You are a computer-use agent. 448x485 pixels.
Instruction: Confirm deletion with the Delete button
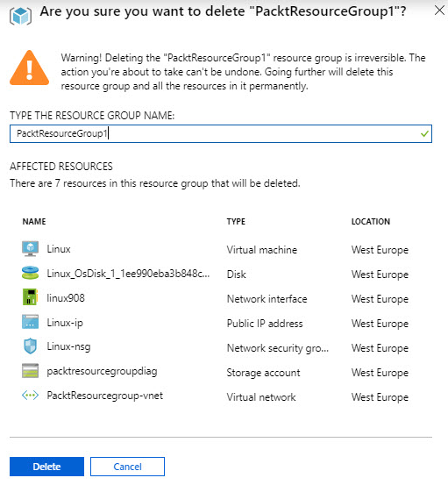(x=46, y=467)
